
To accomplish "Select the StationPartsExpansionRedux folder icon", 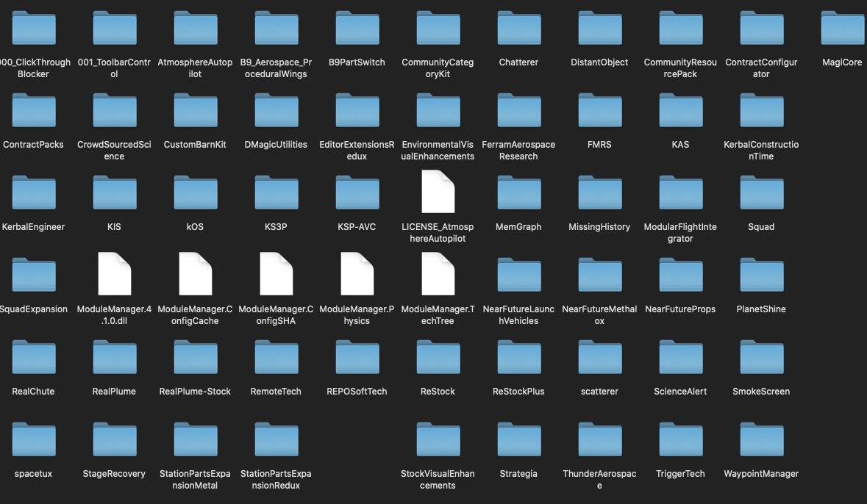I will click(276, 439).
